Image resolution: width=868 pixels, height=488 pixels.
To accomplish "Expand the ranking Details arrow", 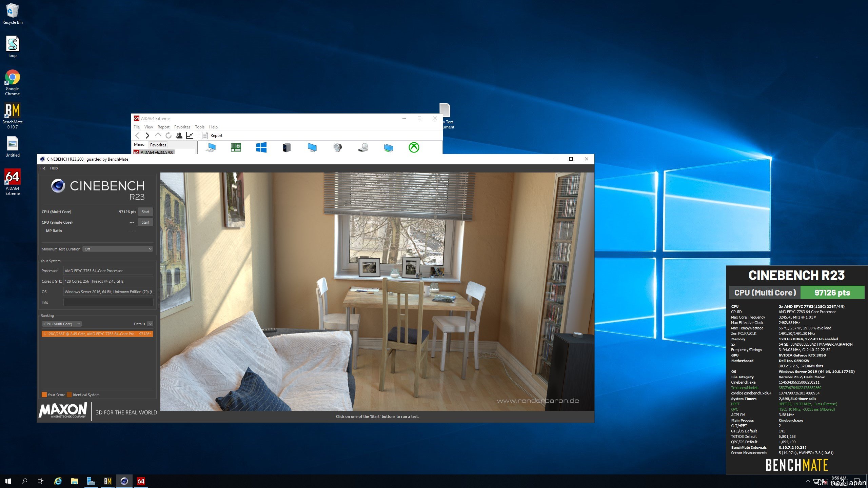I will point(150,324).
